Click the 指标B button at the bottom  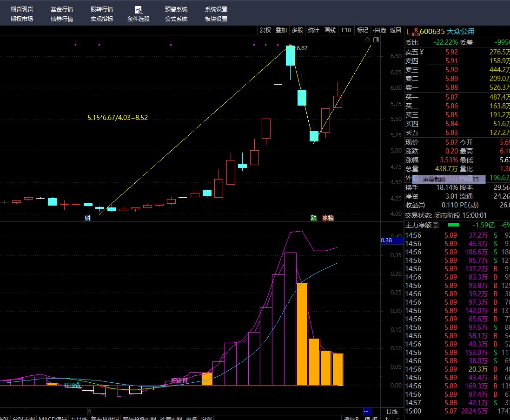(351, 418)
